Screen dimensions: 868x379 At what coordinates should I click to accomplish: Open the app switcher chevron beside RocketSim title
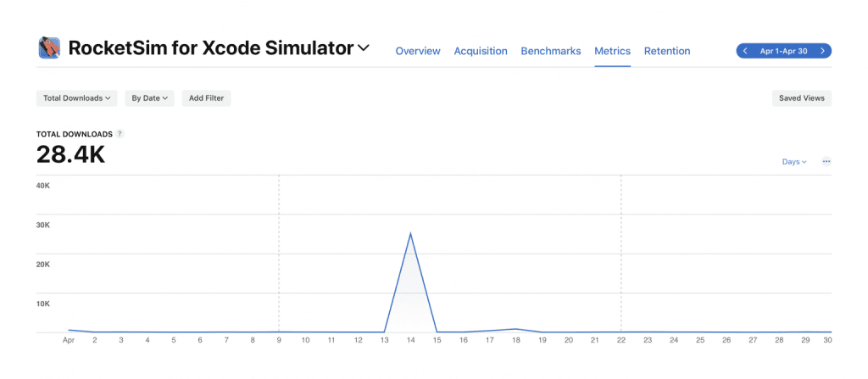tap(363, 48)
